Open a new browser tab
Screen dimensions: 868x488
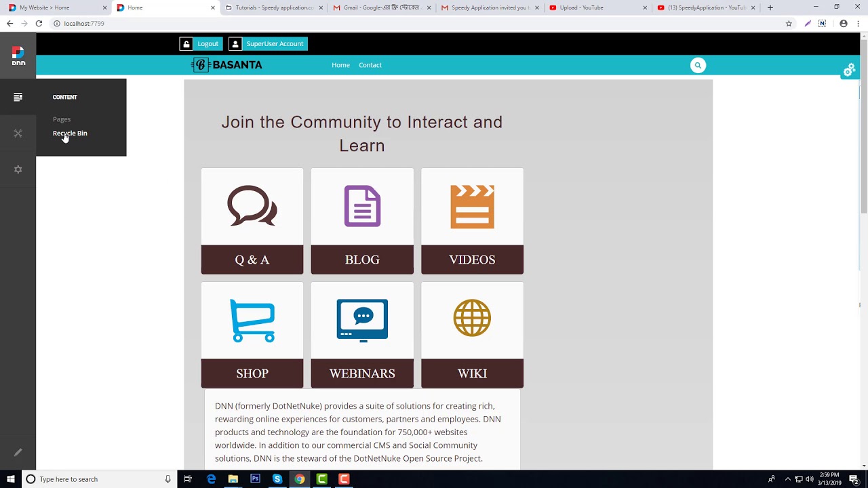[x=770, y=7]
